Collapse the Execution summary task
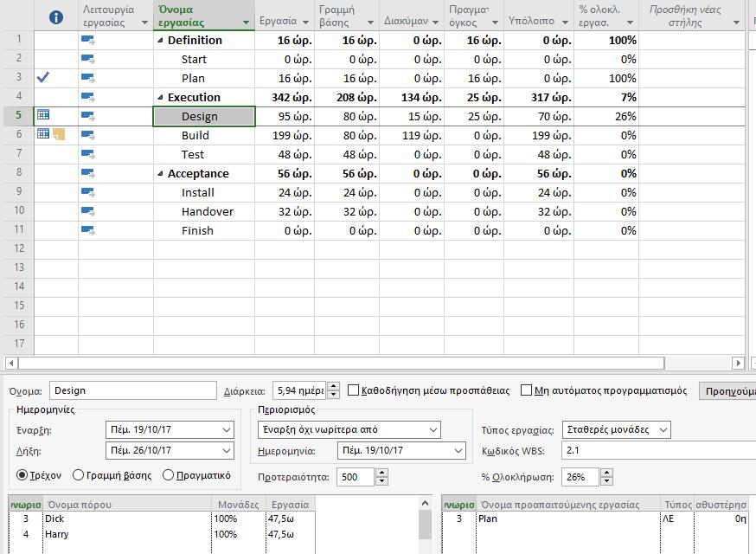The height and width of the screenshot is (554, 756). (161, 98)
